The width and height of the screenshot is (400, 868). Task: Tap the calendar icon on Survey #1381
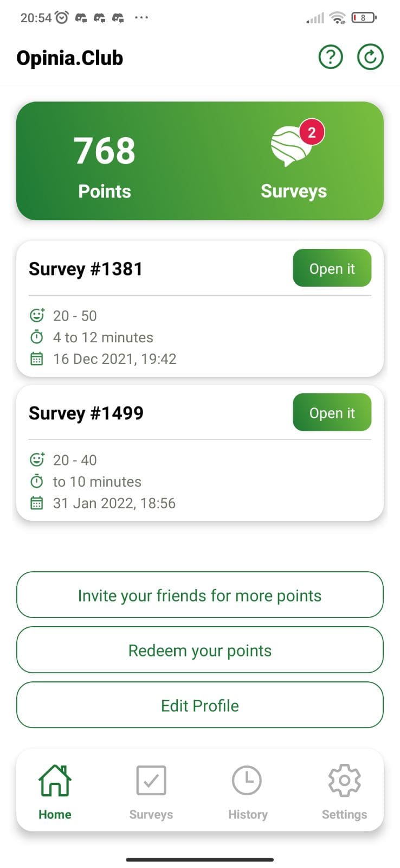[36, 359]
